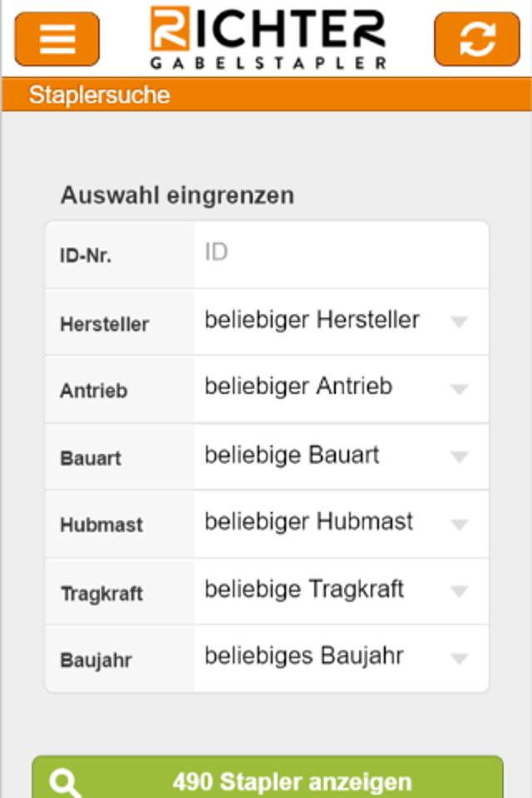Click the magnifier search icon
The width and height of the screenshot is (532, 798).
click(65, 783)
